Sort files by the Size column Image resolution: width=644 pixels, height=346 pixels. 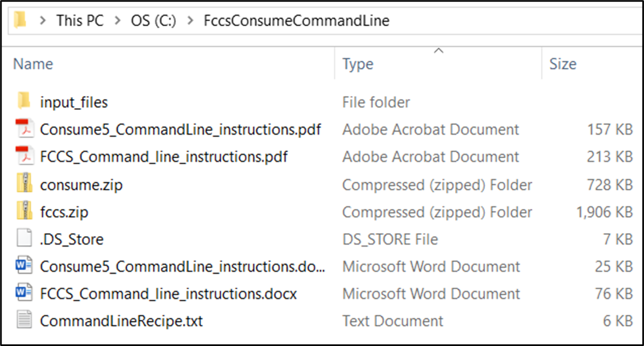pos(563,64)
